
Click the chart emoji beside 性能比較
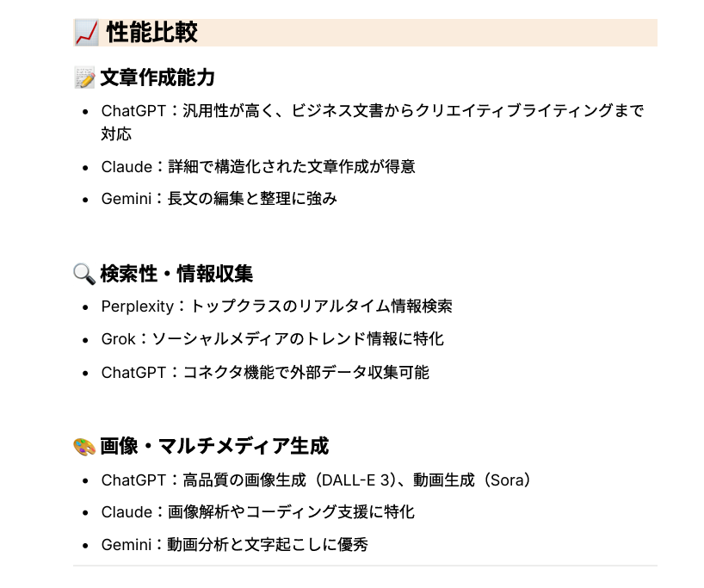tap(85, 34)
